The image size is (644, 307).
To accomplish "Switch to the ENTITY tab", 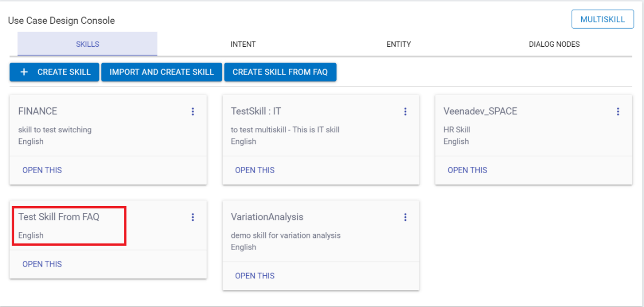I will point(398,44).
